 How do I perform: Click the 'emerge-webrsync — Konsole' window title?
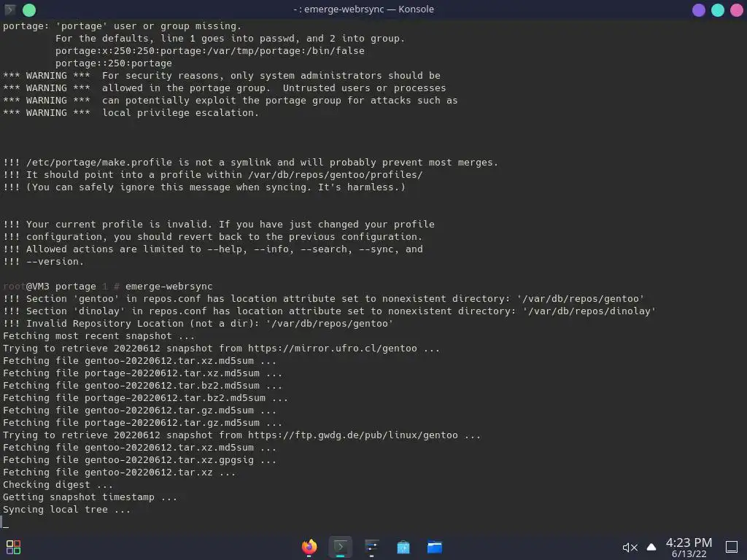pos(364,9)
